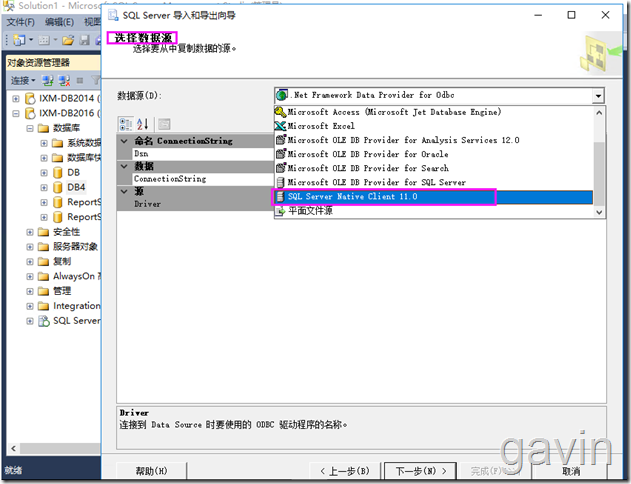Click the 取消 cancel button
This screenshot has height=484, width=631.
(x=571, y=471)
